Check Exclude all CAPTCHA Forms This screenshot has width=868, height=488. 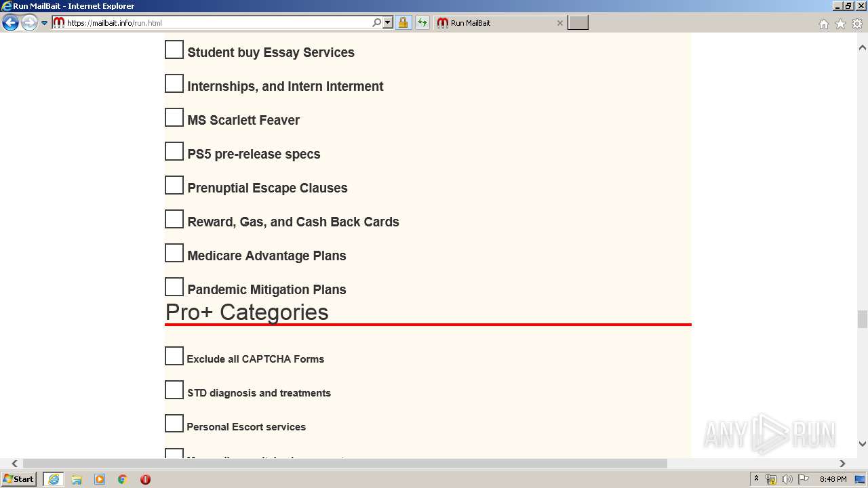(174, 356)
